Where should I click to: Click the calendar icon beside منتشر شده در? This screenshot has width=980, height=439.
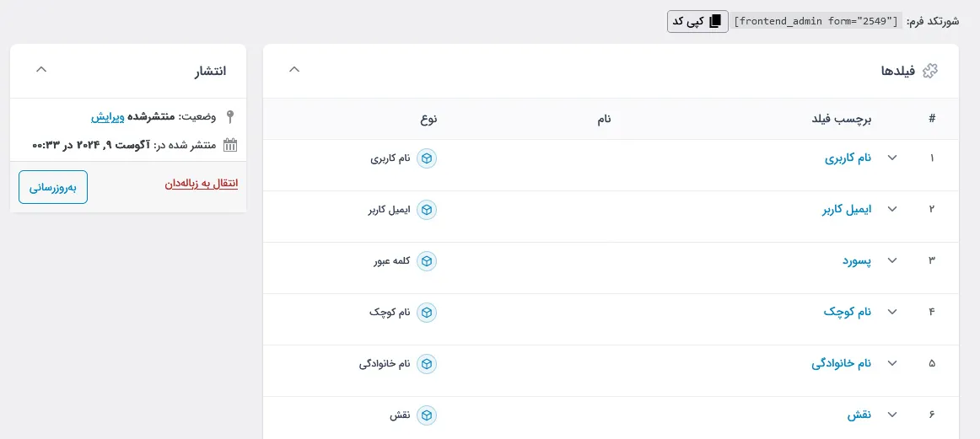point(230,145)
